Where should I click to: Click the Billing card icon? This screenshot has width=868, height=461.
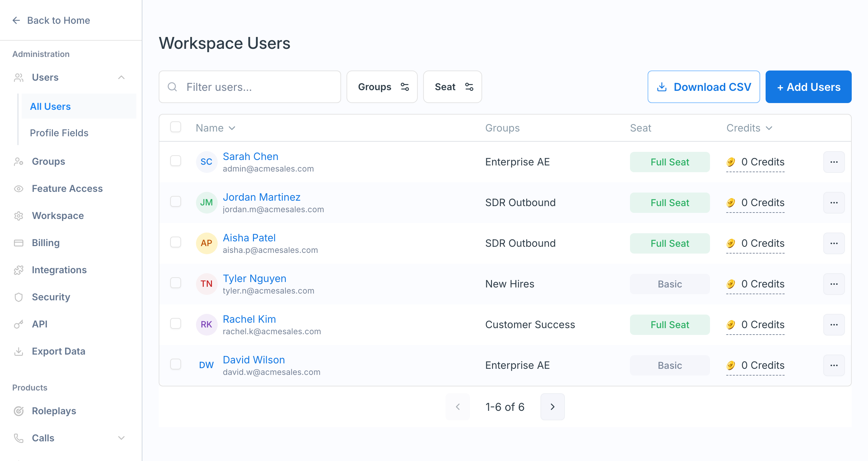pos(19,243)
